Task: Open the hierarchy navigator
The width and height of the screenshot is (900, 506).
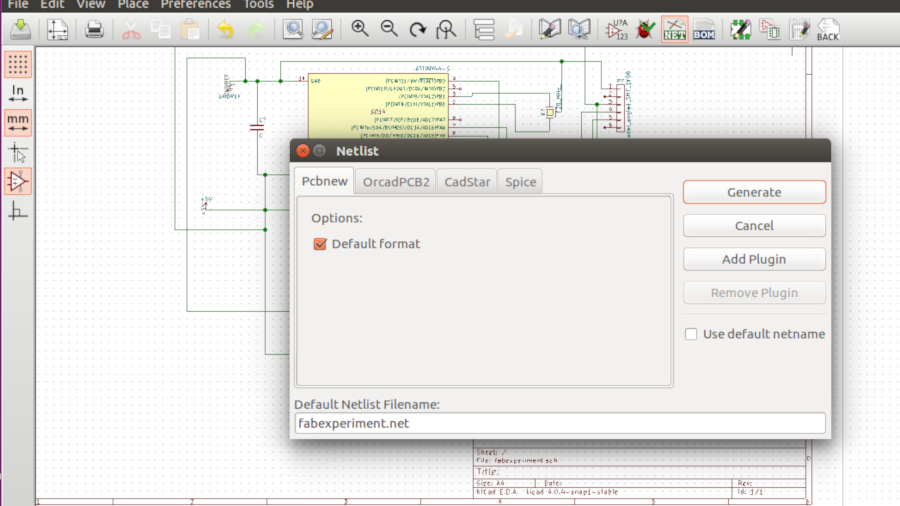Action: tap(484, 29)
